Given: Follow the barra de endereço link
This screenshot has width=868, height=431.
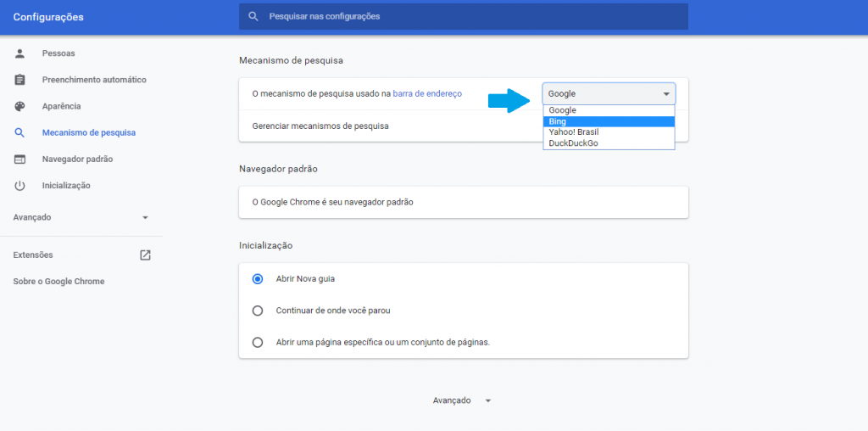Looking at the screenshot, I should click(x=427, y=94).
